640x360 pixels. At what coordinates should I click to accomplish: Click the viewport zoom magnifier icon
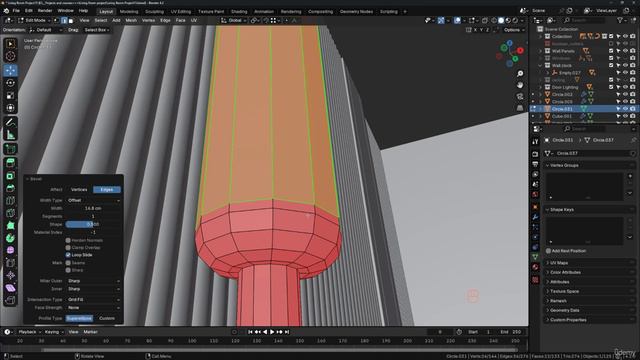(520, 73)
